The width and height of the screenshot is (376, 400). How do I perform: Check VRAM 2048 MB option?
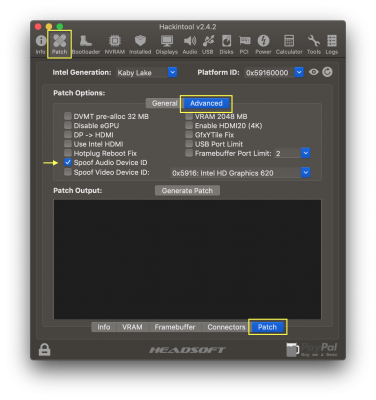189,116
